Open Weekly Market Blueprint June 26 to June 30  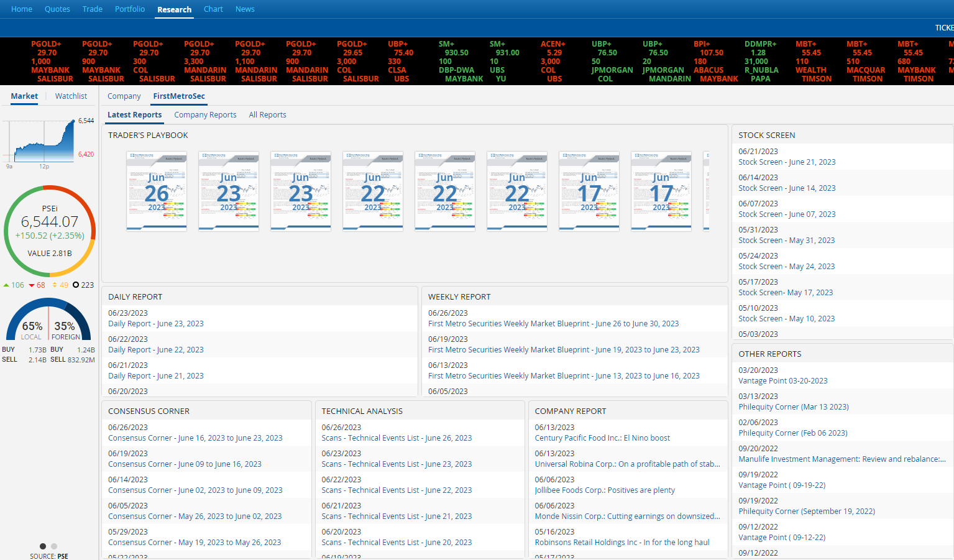point(553,324)
